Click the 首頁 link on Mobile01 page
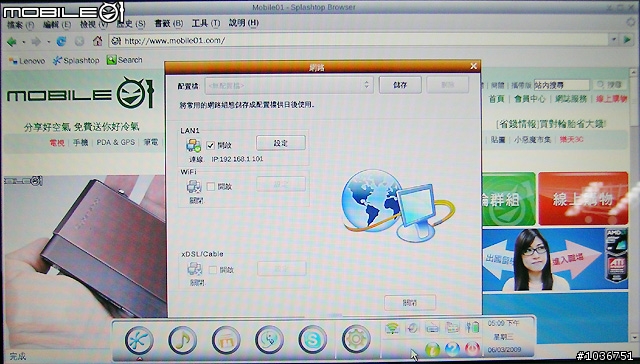 (497, 99)
